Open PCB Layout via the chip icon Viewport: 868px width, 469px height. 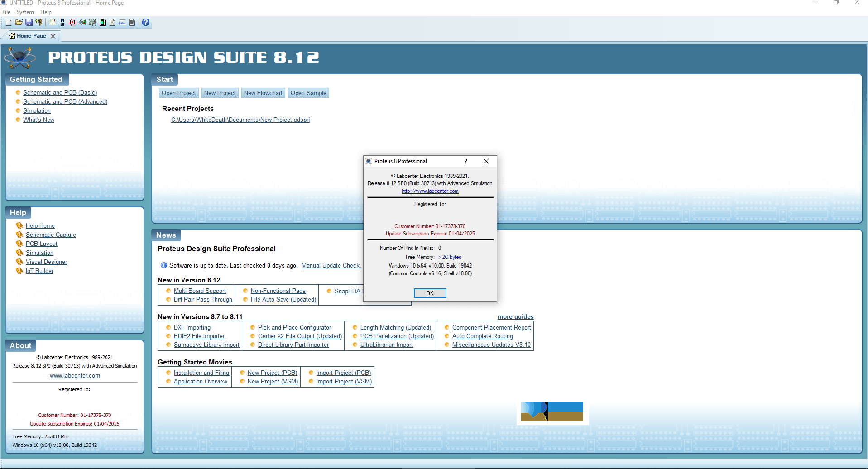pos(72,22)
